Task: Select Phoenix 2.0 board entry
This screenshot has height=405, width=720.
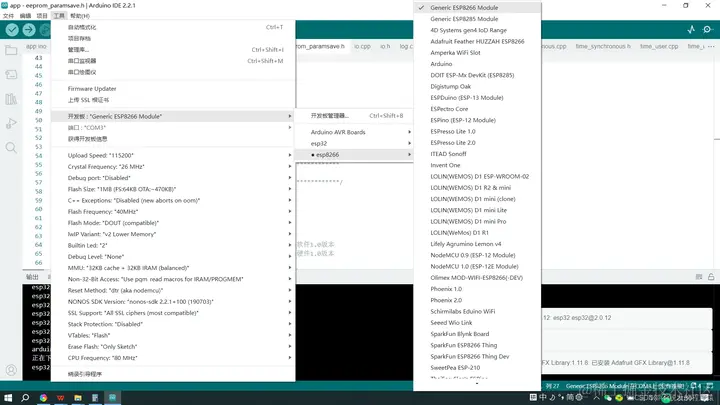Action: pos(477,300)
